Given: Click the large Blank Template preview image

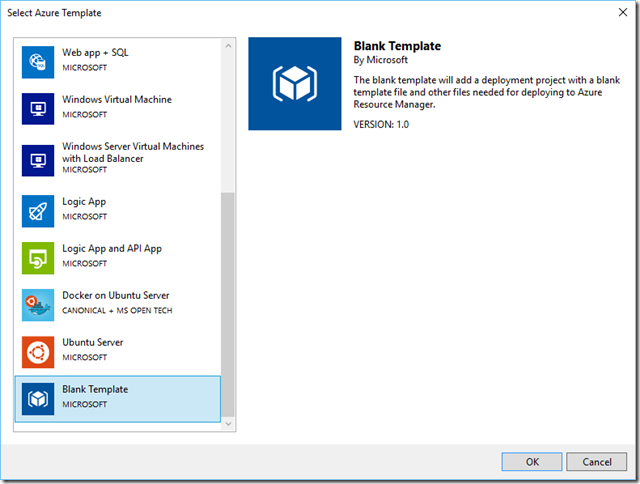Looking at the screenshot, I should coord(295,84).
